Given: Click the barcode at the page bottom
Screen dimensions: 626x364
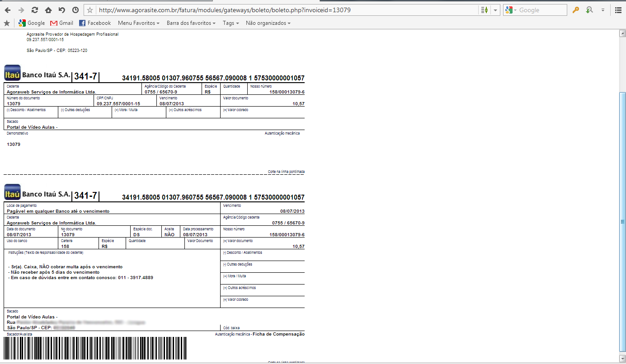Looking at the screenshot, I should pyautogui.click(x=95, y=348).
